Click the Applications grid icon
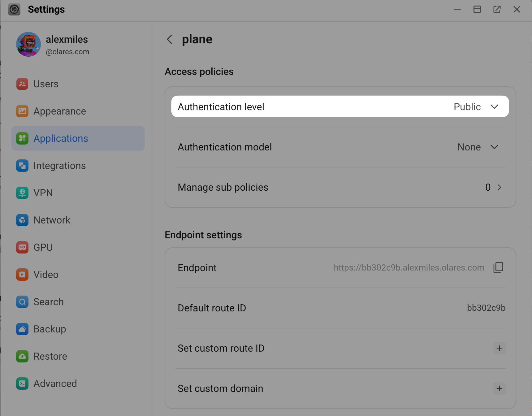Screen dimensions: 532x416 coord(22,138)
